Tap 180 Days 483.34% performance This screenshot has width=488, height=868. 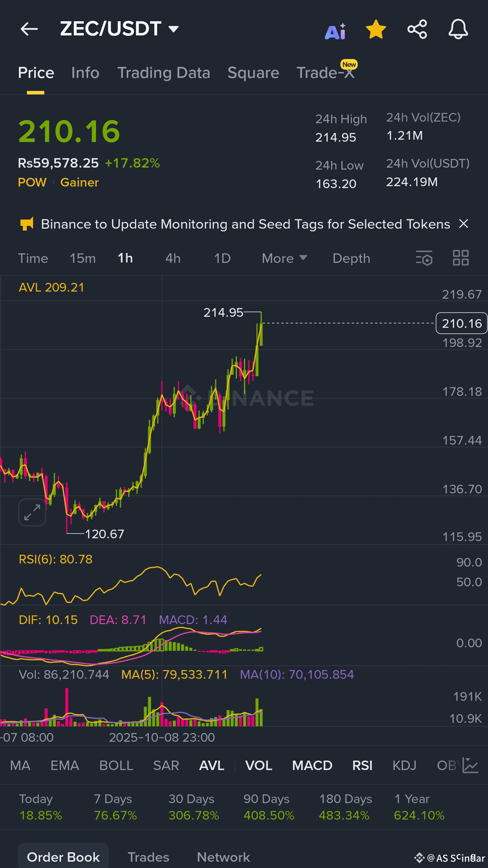click(x=345, y=807)
